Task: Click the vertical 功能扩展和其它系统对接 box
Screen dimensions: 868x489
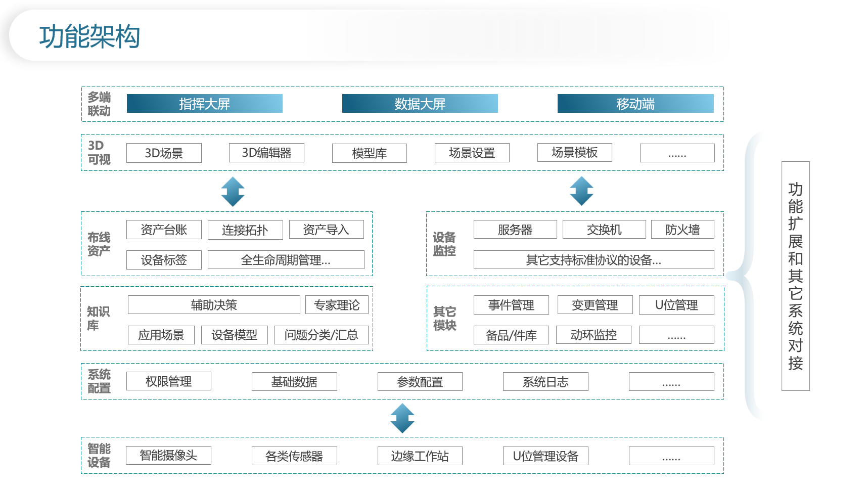Action: (795, 276)
